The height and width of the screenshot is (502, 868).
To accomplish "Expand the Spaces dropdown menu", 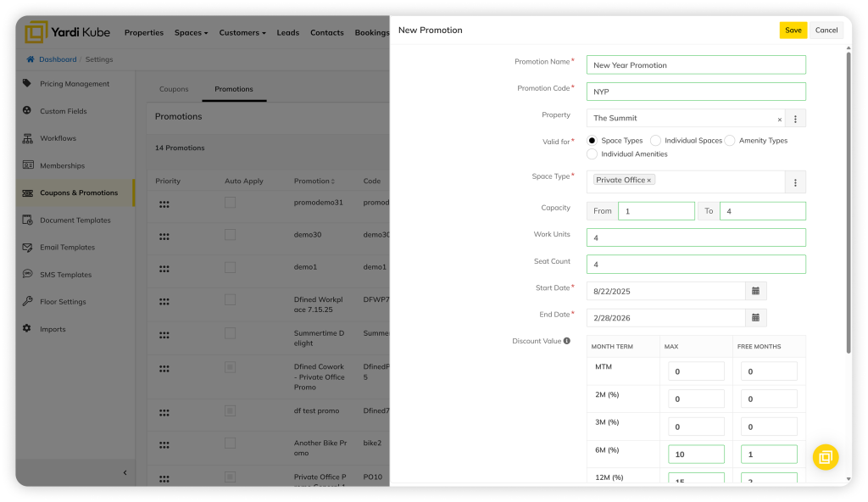I will pyautogui.click(x=191, y=33).
